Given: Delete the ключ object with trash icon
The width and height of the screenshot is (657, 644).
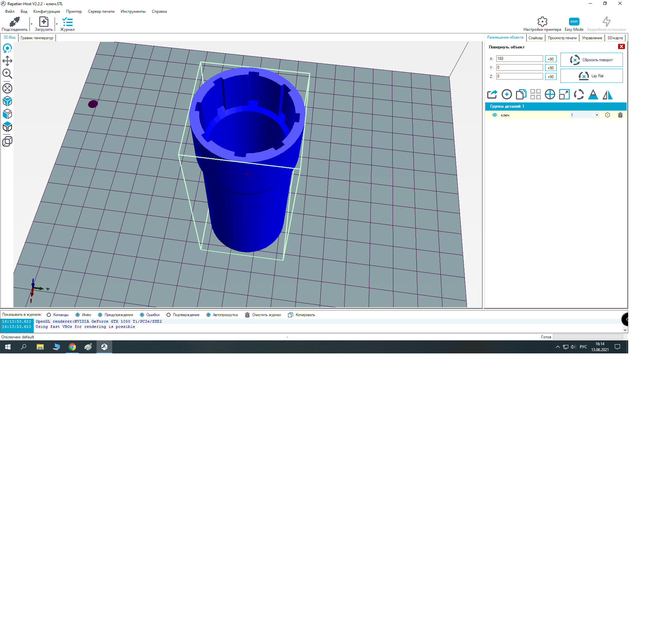Looking at the screenshot, I should [x=620, y=115].
